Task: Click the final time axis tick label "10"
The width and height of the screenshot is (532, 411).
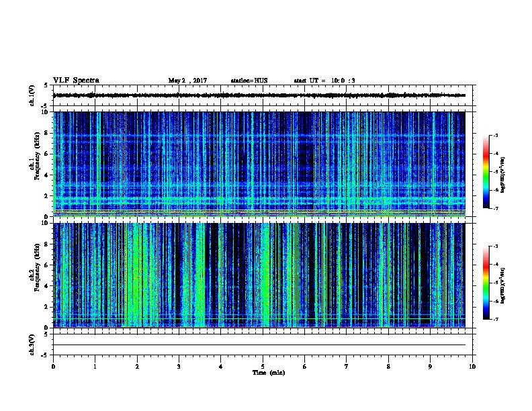Action: pos(472,367)
